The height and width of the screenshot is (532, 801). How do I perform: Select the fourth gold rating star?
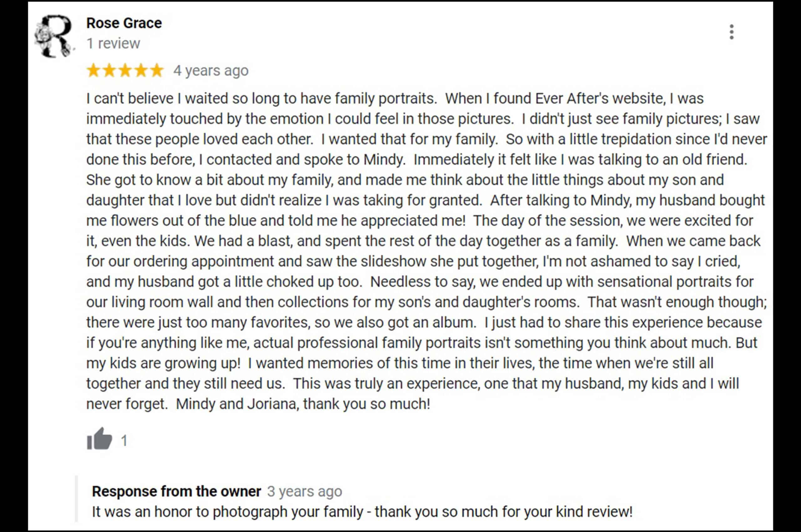point(141,71)
